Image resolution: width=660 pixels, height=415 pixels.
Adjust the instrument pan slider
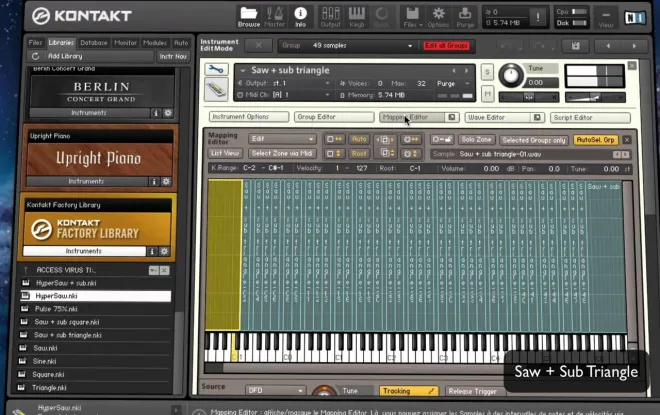coord(529,98)
